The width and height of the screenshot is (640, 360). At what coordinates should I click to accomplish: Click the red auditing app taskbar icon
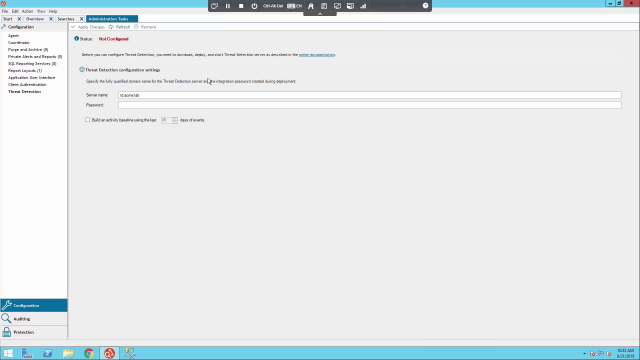coord(109,353)
